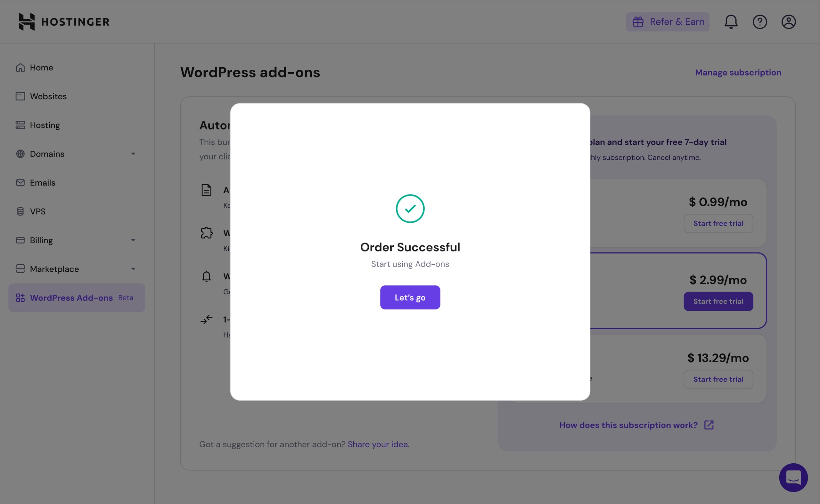Expand the Marketplace submenu arrow
Screen dimensions: 820x504
click(133, 269)
